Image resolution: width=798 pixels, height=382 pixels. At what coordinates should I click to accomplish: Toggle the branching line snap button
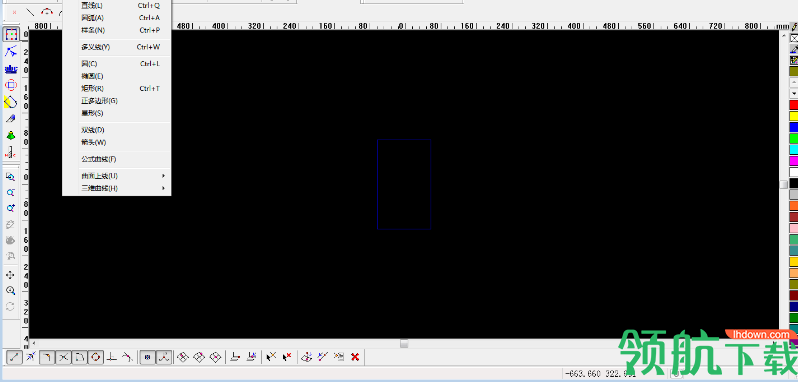point(164,357)
